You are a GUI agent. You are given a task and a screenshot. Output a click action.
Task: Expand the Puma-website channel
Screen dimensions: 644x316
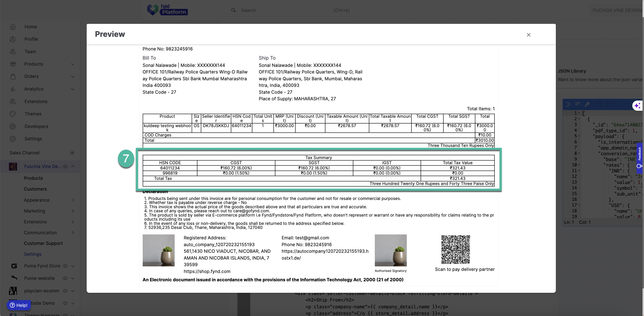coord(73,278)
